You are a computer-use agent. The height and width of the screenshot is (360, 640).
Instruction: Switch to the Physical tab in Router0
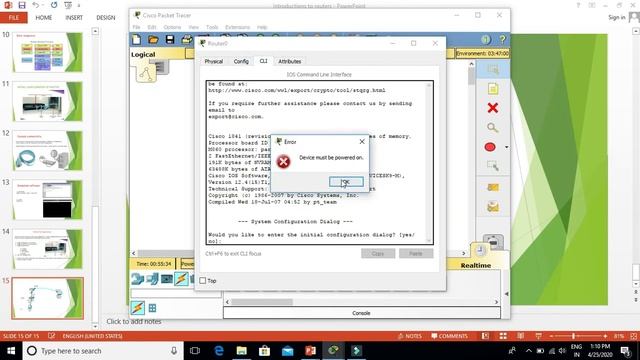click(213, 61)
